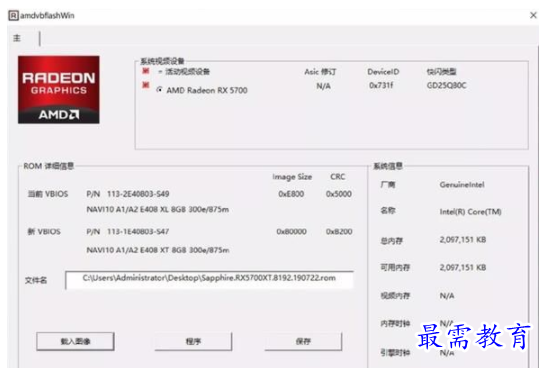This screenshot has height=368, width=539.
Task: Click the 文件名 path input field
Action: (209, 280)
